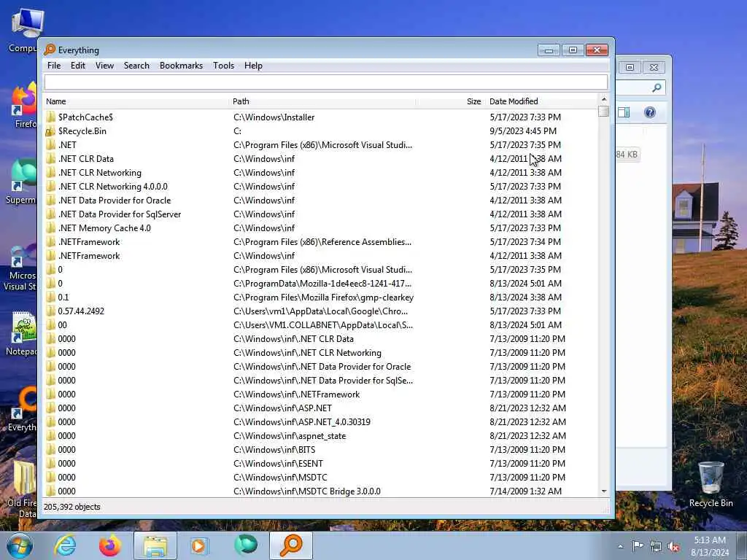Select 0000 in C:\Windows\inf\MSDTC
Screen dimensions: 747x560
tap(66, 477)
